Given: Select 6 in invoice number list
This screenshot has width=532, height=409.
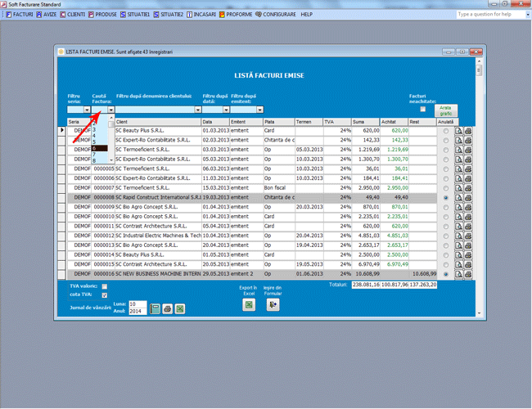Looking at the screenshot, I should click(100, 148).
